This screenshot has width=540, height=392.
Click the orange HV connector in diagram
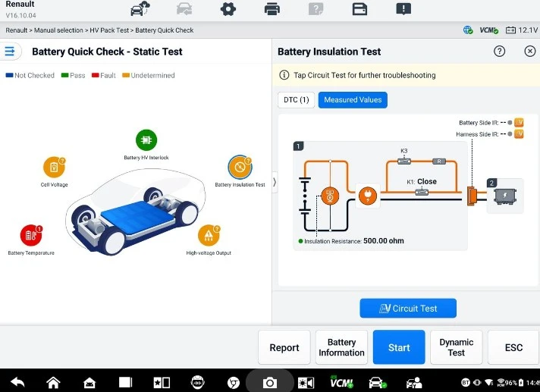(x=472, y=196)
